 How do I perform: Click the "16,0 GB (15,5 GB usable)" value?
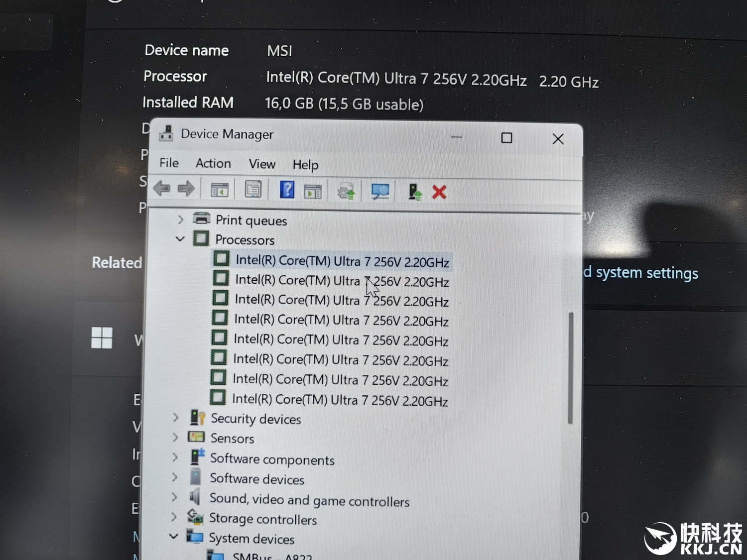pos(344,104)
